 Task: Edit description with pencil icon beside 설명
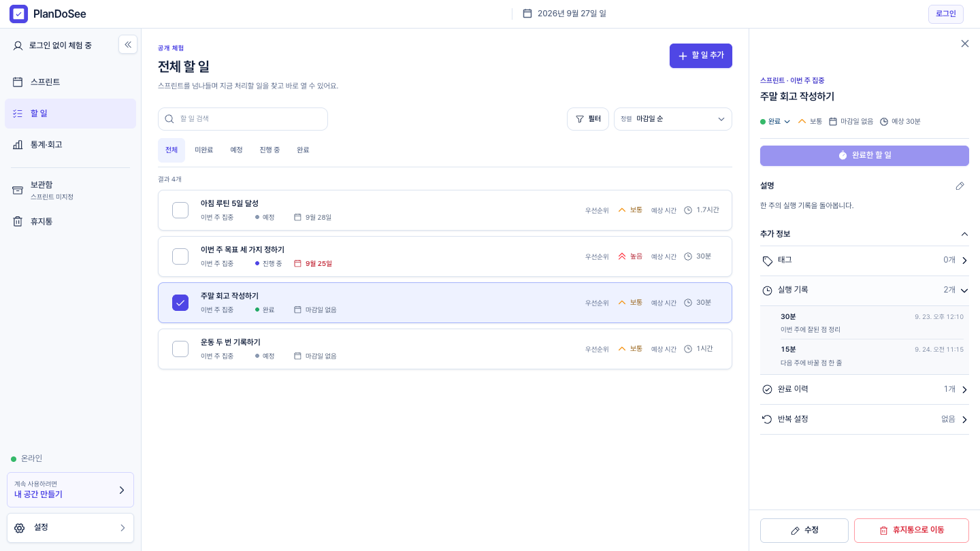(x=960, y=186)
